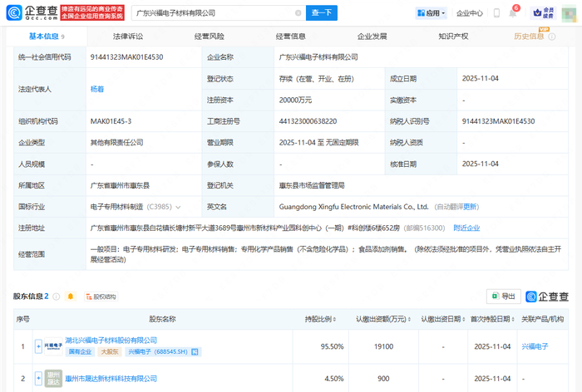Open the 知识产权 tab
Screen dimensions: 582x392
point(453,37)
